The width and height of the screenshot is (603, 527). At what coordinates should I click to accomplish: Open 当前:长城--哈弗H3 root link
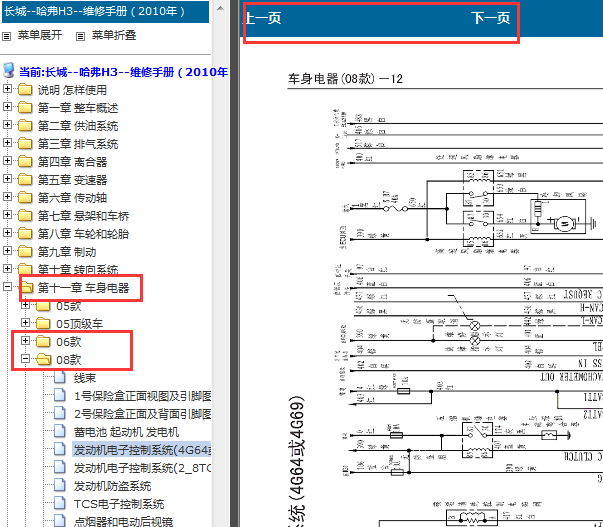tap(123, 72)
